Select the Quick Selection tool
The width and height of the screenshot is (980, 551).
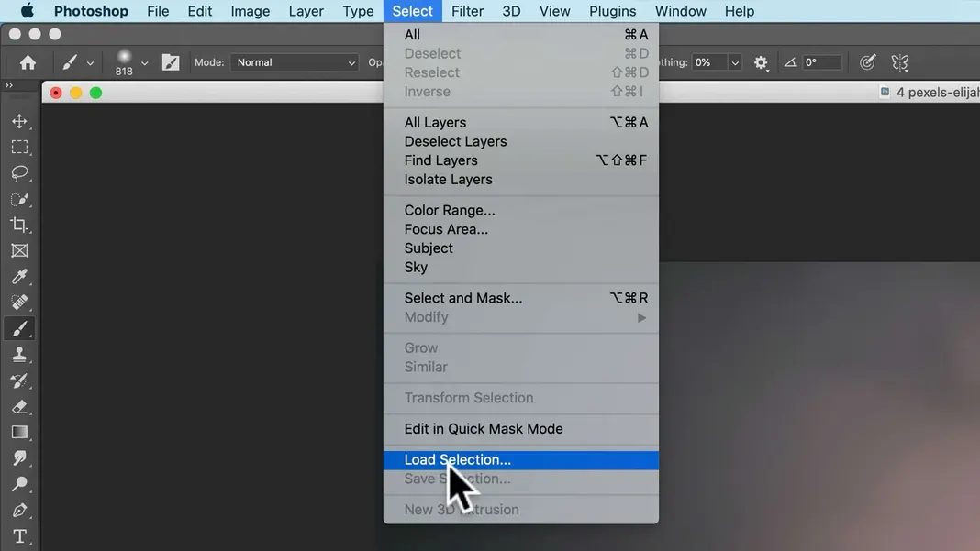tap(19, 199)
